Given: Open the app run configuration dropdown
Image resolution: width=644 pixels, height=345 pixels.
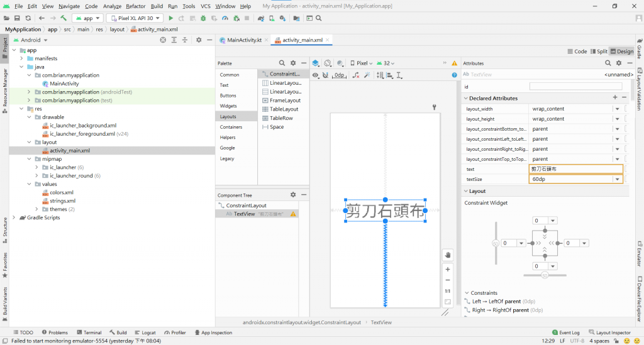Looking at the screenshot, I should (88, 18).
